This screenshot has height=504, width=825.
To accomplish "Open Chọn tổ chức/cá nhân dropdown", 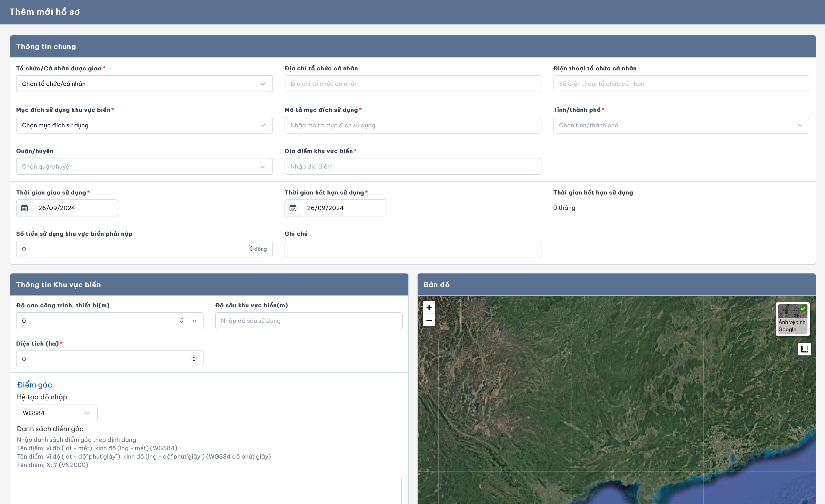I will pyautogui.click(x=144, y=84).
